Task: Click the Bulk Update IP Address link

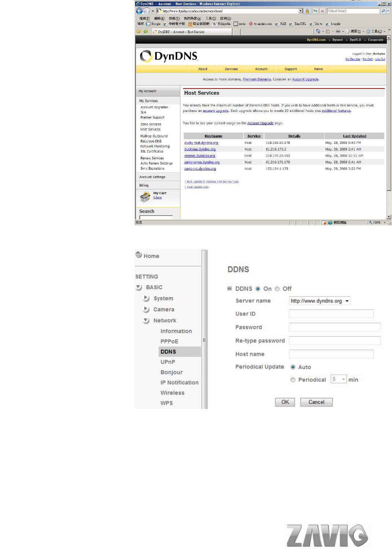Action: tap(212, 182)
